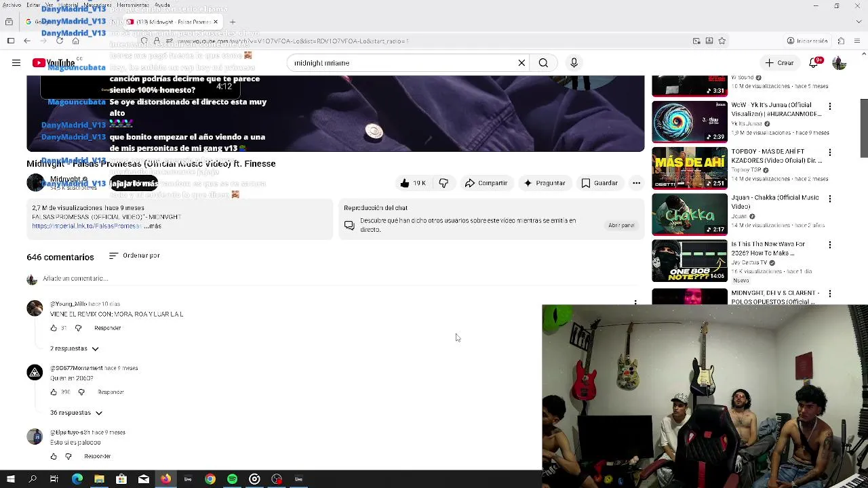Go to YouTube home via logo
868x488 pixels.
(x=54, y=63)
